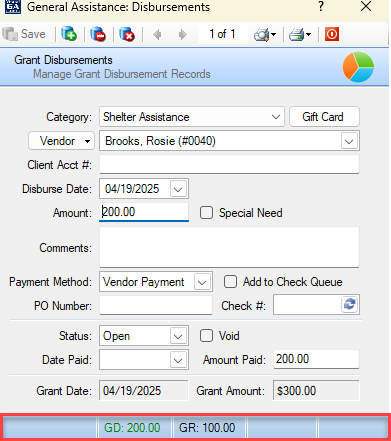Image resolution: width=391 pixels, height=441 pixels.
Task: Click the Save toolbar button
Action: point(24,34)
